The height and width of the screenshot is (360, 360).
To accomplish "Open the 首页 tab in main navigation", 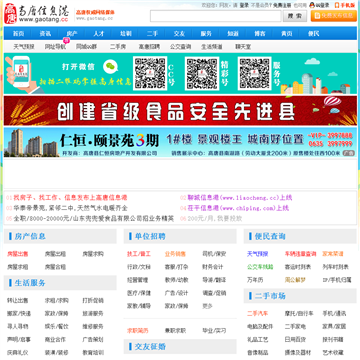I will click(18, 33).
